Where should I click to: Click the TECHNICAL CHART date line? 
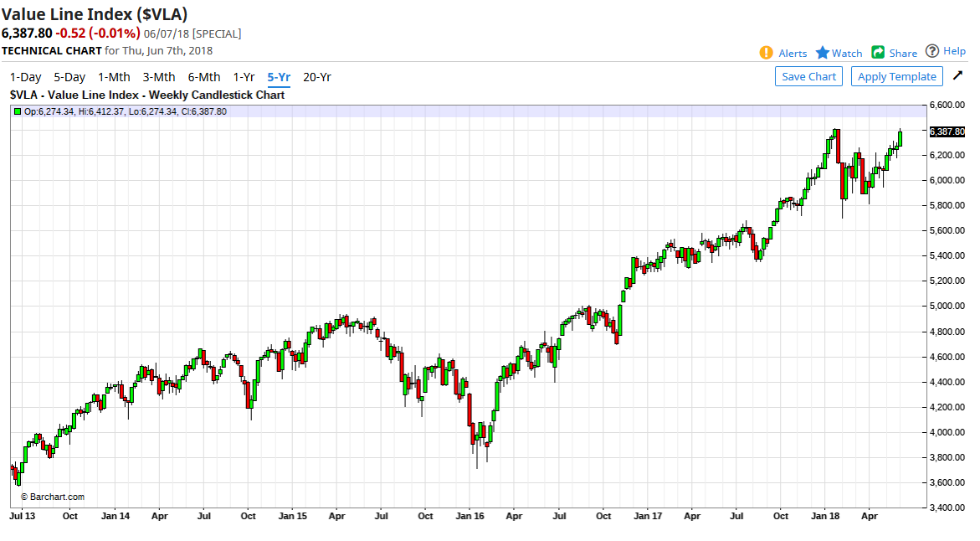tap(107, 50)
